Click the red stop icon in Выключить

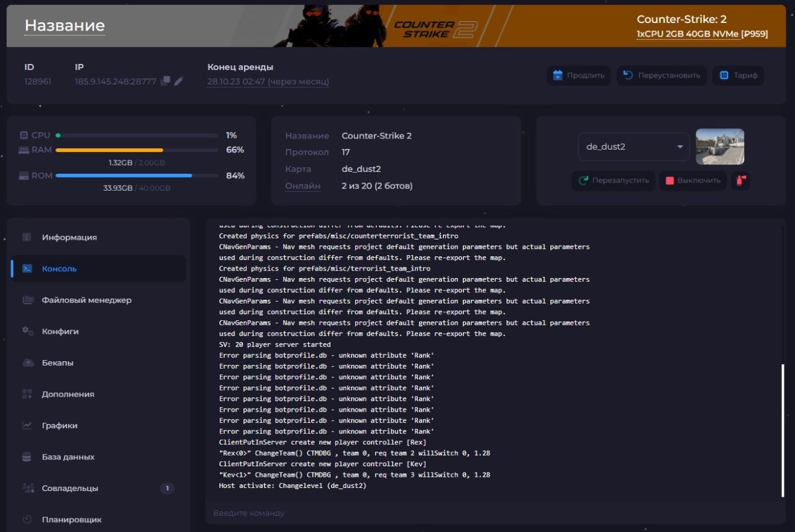670,181
